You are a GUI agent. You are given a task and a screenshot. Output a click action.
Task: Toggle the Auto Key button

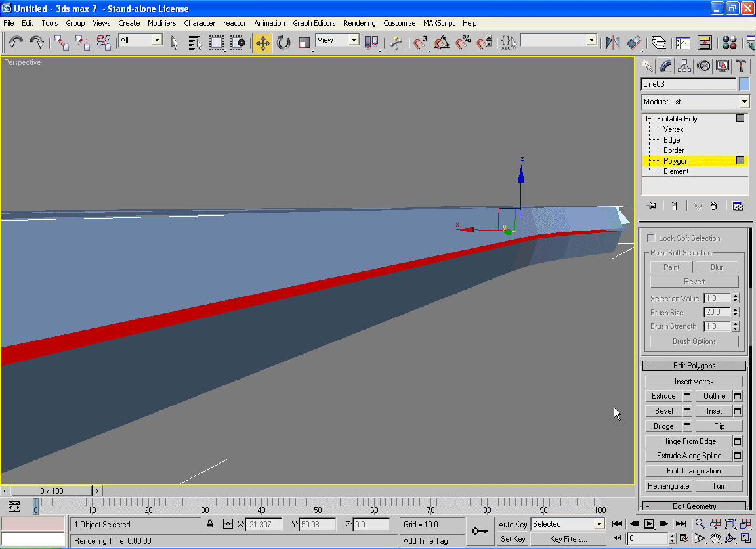coord(513,524)
